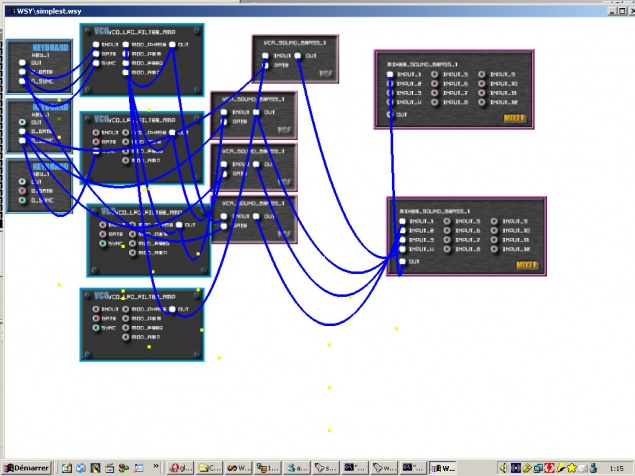Viewport: 635px width, 476px height.
Task: Click O_GATE jack on bottom keyboard module
Action: tap(22, 190)
